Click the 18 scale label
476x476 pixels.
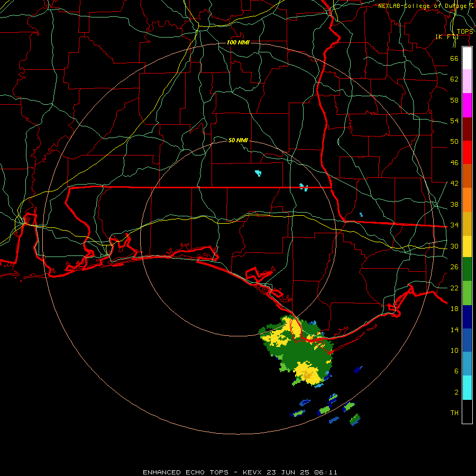click(454, 309)
